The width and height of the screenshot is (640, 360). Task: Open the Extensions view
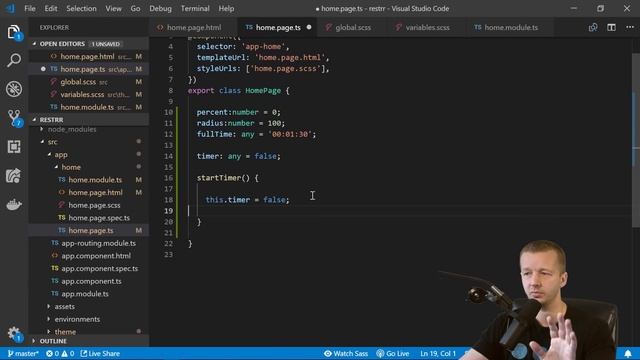[14, 147]
